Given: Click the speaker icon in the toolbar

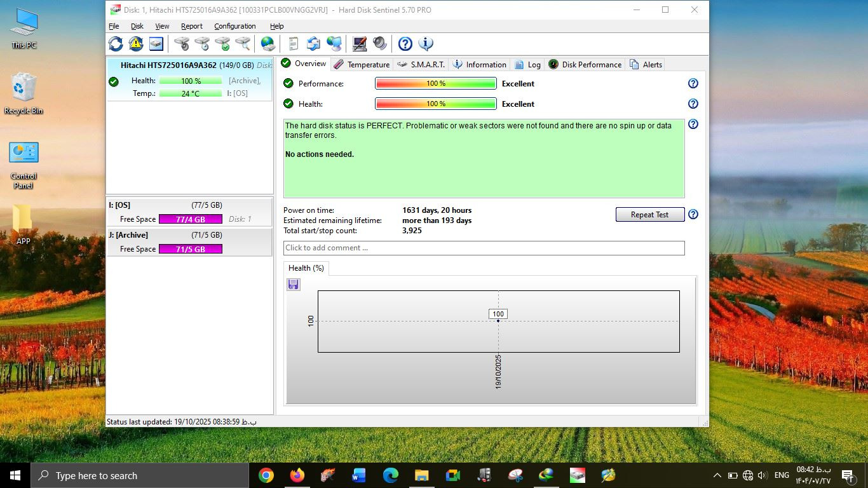Looking at the screenshot, I should pos(380,44).
